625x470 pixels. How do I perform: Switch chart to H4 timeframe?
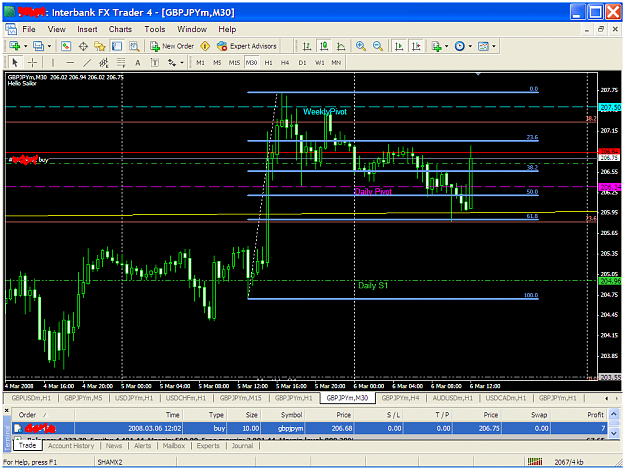(285, 63)
